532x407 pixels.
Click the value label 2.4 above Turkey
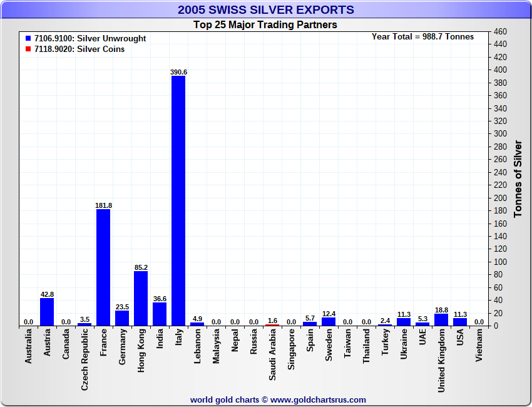click(x=385, y=321)
